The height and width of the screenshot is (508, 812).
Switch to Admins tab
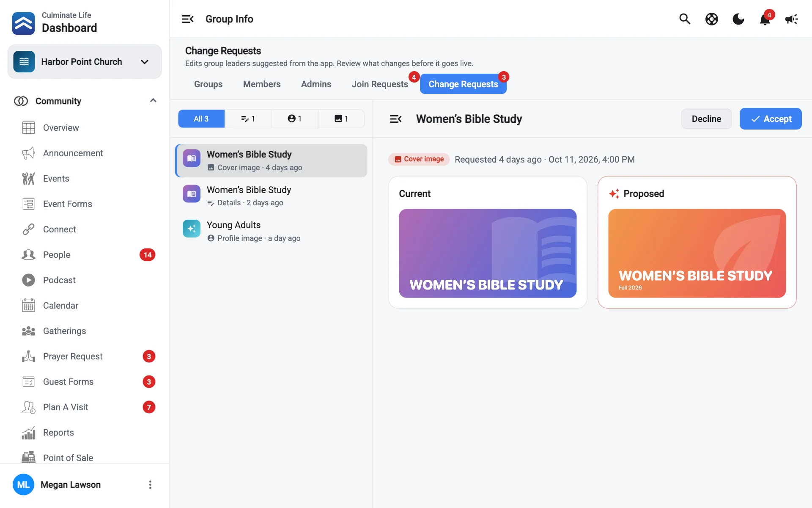pos(316,84)
